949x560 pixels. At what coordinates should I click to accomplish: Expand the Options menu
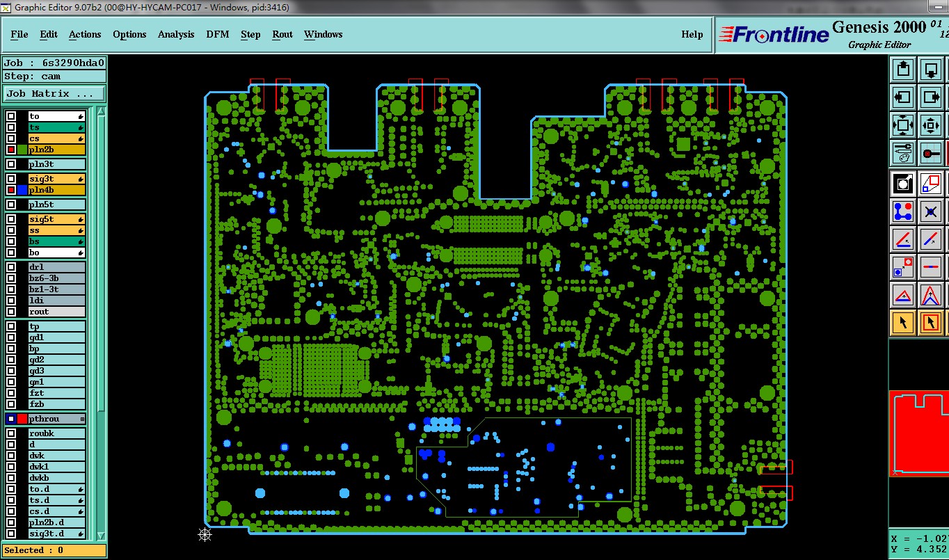(129, 34)
